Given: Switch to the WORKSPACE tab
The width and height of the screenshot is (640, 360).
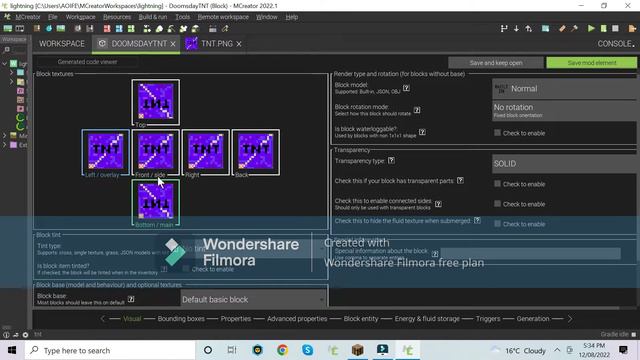Looking at the screenshot, I should [62, 44].
